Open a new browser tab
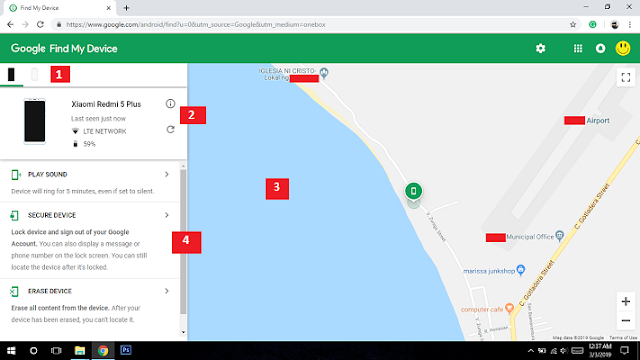The image size is (640, 360). click(126, 8)
